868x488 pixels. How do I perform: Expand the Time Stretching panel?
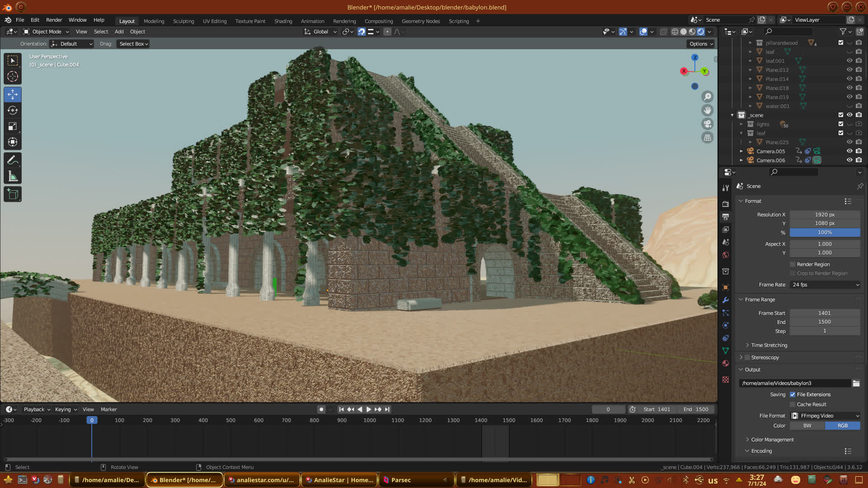point(769,345)
